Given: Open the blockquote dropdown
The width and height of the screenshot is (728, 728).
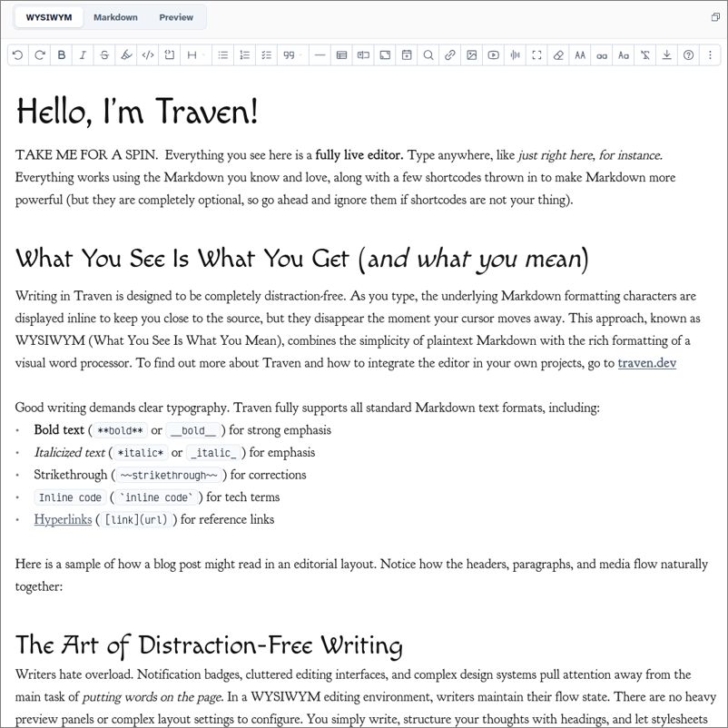Looking at the screenshot, I should [x=292, y=55].
